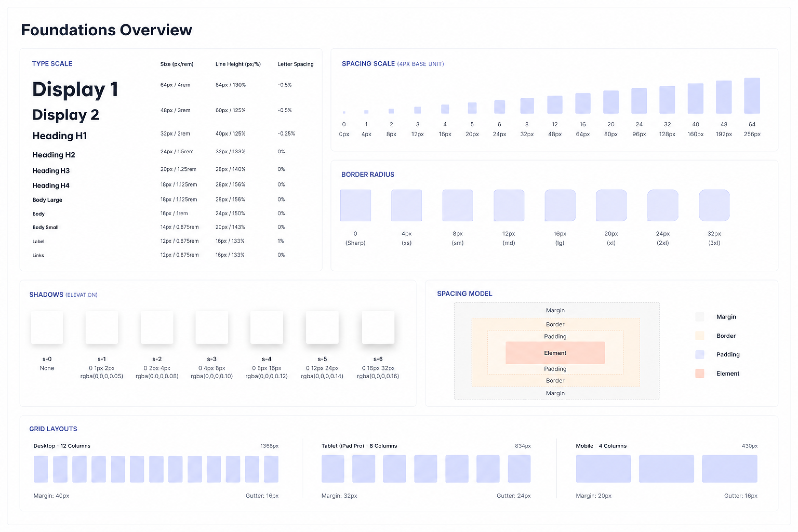Click the Element box in the spacing model diagram

pos(555,353)
